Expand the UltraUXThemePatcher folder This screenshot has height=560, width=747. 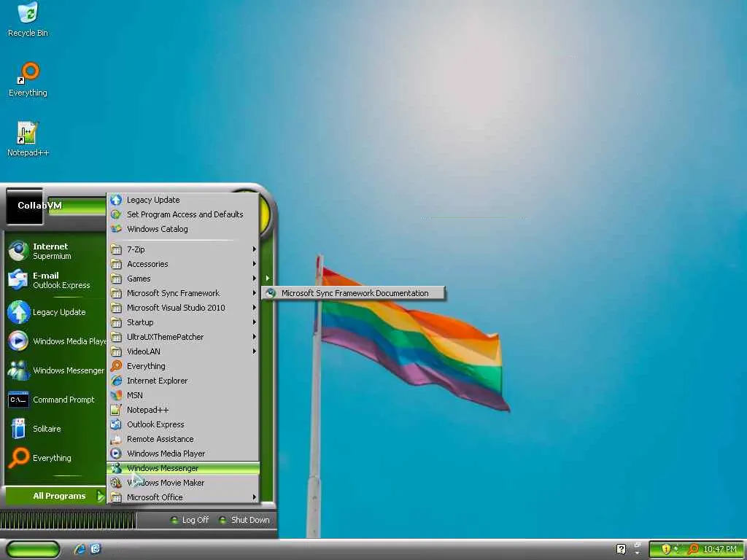[x=183, y=337]
